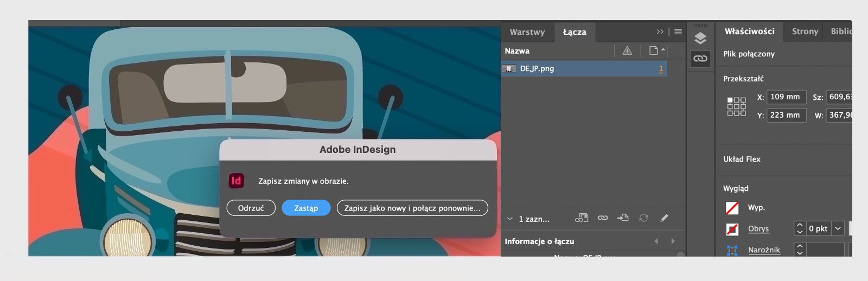Open the Właściwości tab
The width and height of the screenshot is (868, 281).
tap(749, 31)
